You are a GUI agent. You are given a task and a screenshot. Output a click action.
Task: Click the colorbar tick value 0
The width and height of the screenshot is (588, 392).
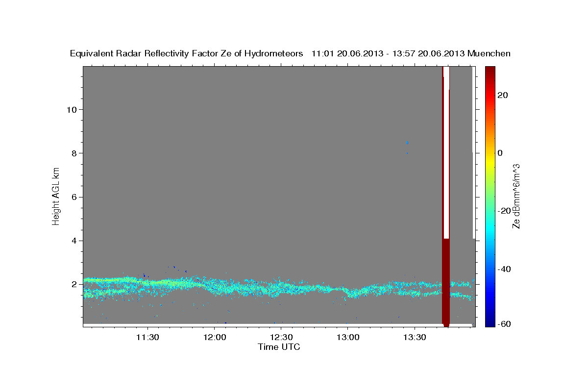pos(500,153)
